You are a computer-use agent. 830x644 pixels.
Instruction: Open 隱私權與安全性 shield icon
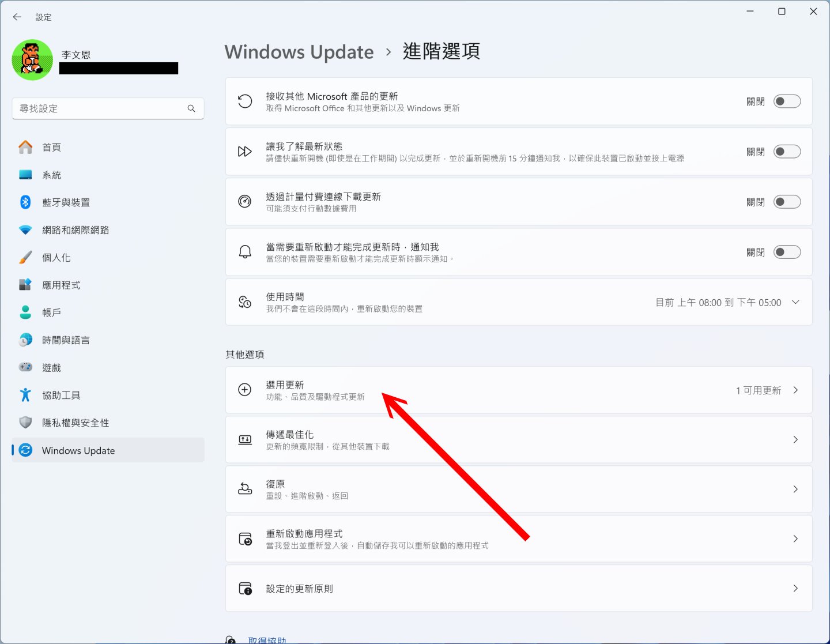click(25, 422)
